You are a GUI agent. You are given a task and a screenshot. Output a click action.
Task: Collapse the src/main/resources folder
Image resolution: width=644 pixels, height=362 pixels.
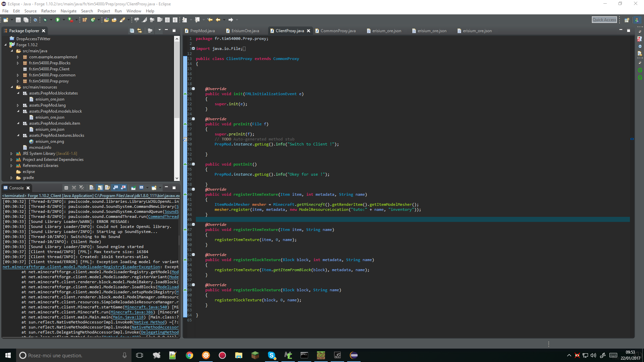click(12, 87)
